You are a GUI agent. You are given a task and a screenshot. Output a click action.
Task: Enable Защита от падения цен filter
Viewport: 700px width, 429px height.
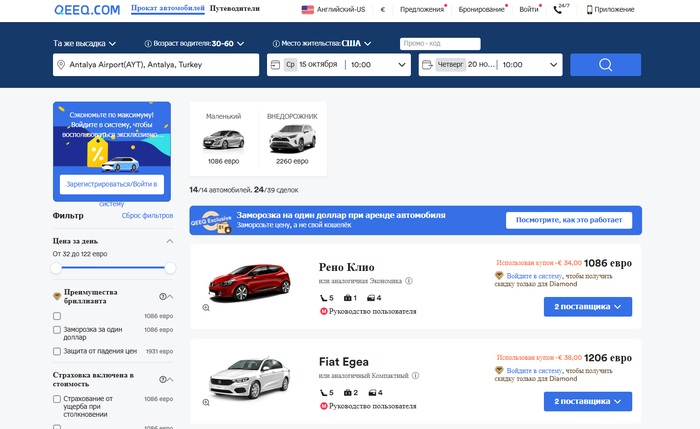pyautogui.click(x=57, y=351)
